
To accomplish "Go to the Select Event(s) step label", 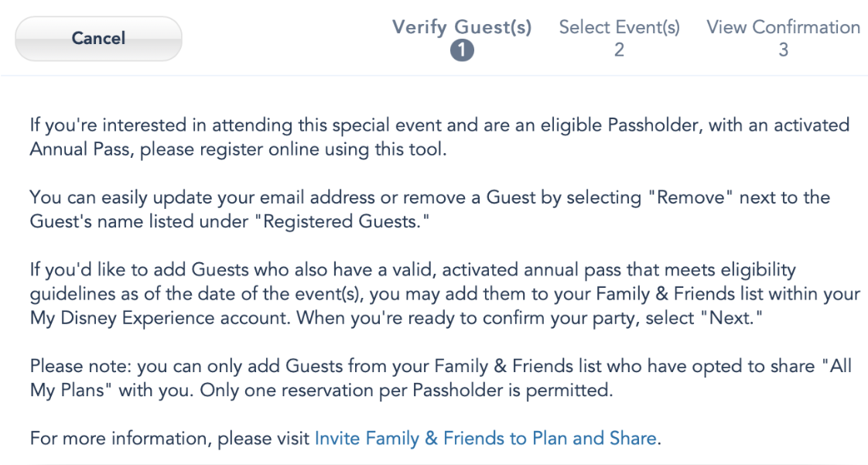I will pos(619,27).
